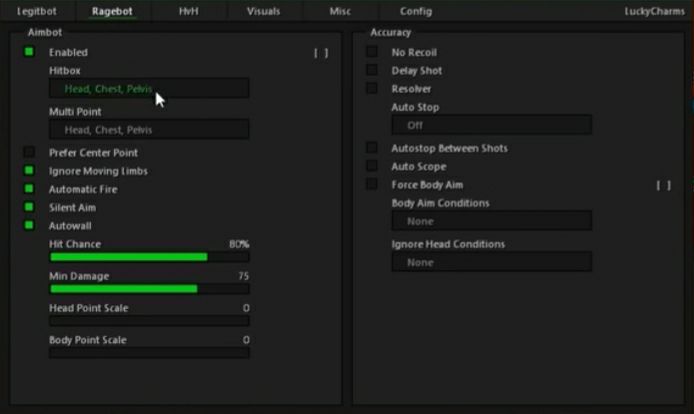The width and height of the screenshot is (694, 414).
Task: Enable the Resolver checkbox
Action: pos(372,89)
